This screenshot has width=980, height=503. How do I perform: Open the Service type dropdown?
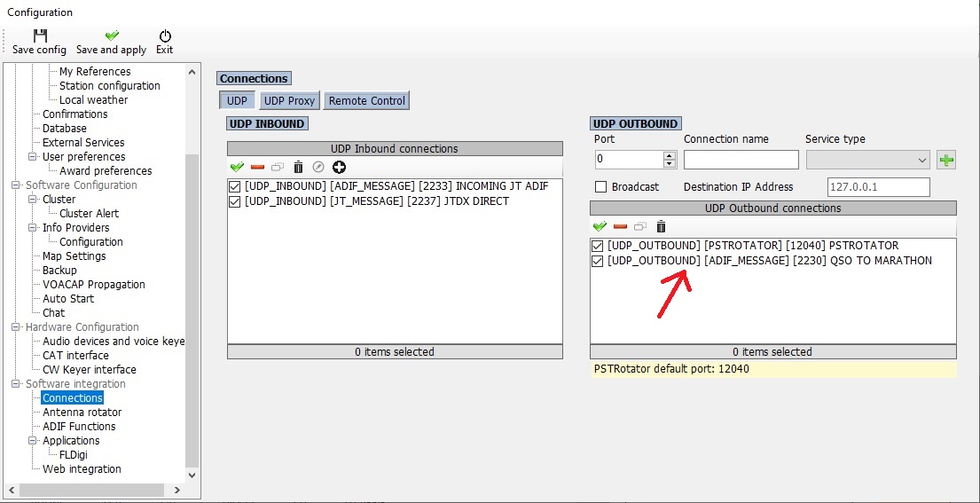(869, 160)
